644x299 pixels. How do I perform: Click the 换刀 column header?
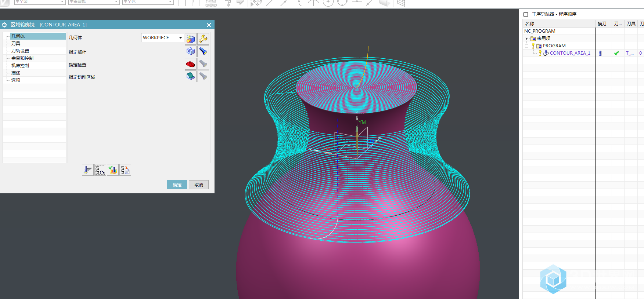603,23
